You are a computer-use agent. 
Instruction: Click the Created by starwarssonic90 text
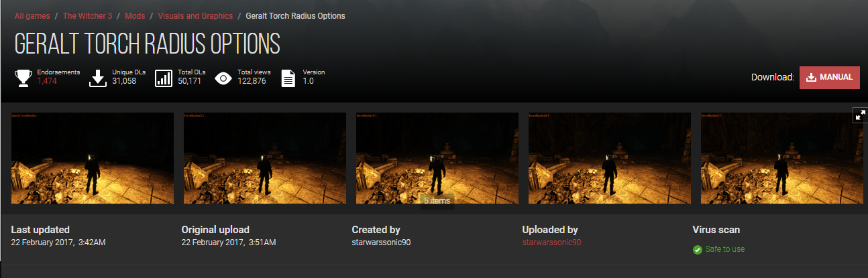(381, 242)
